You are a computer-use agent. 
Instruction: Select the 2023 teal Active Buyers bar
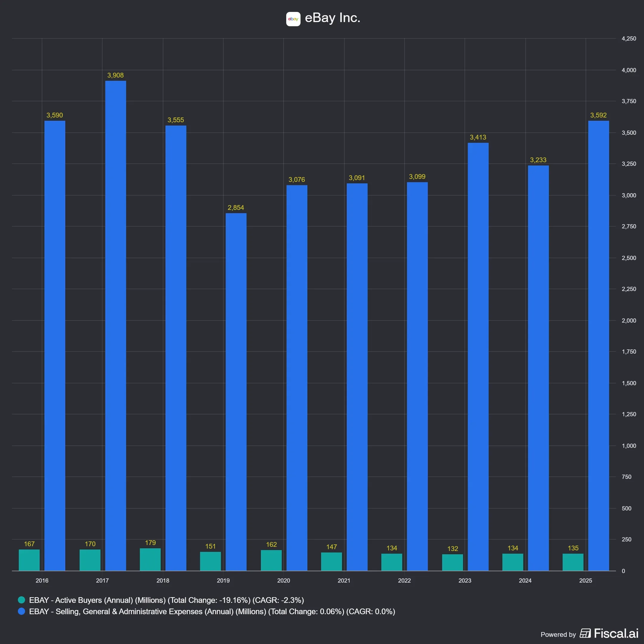coord(452,563)
